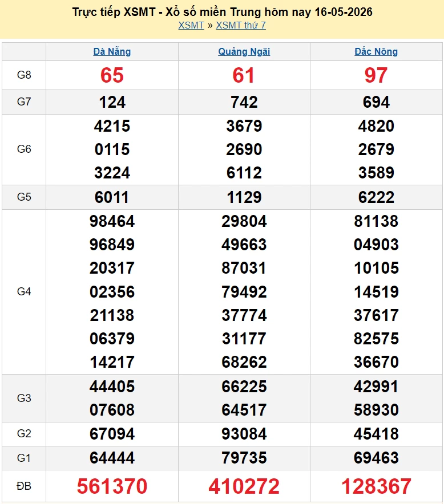444x504 pixels.
Task: Click Quảng Ngãi G8 result 61
Action: pyautogui.click(x=244, y=75)
